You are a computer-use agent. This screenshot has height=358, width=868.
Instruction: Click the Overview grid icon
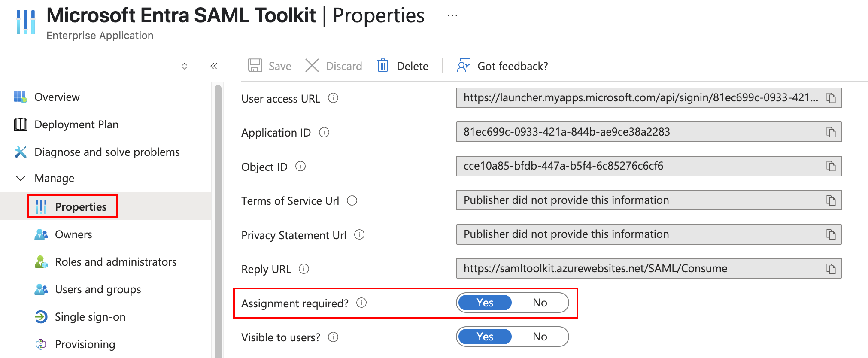(x=20, y=97)
